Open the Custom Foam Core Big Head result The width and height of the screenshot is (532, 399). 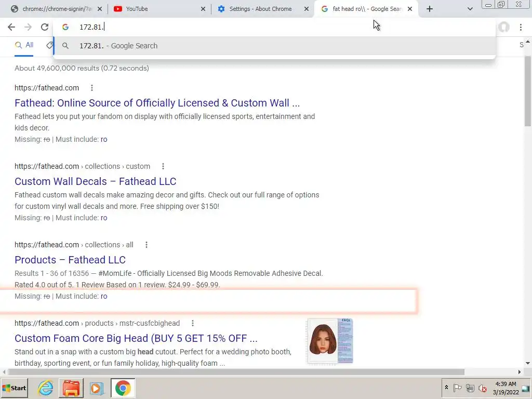tap(136, 338)
